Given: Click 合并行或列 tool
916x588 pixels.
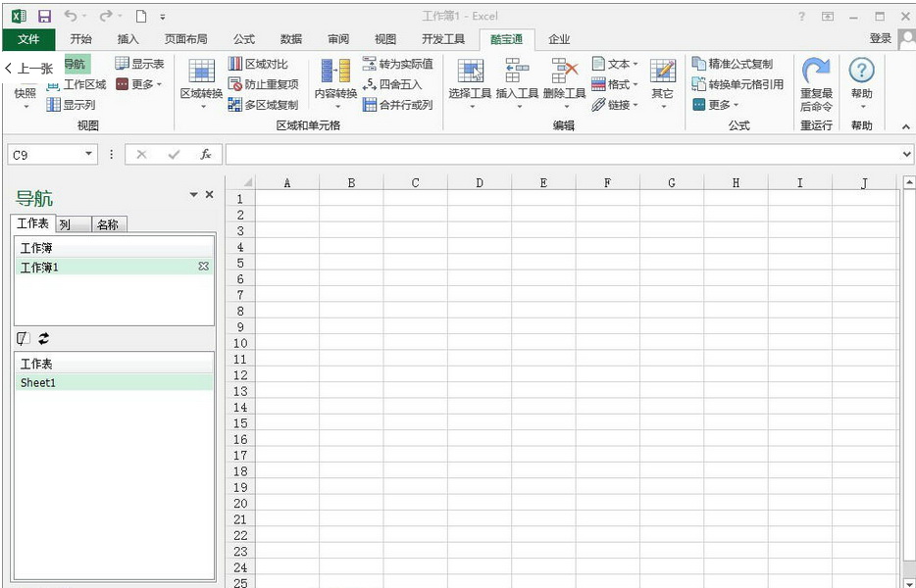Looking at the screenshot, I should [x=398, y=105].
